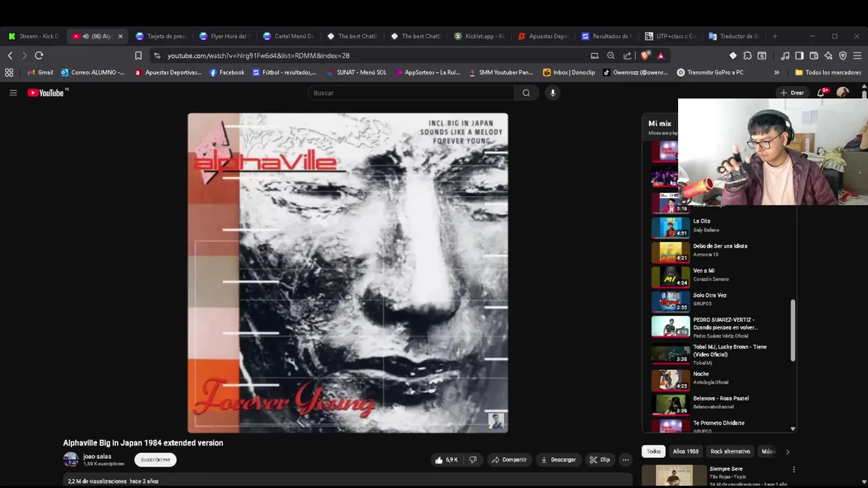Open Todos los marcadores folder
Viewport: 868px width, 488px height.
pyautogui.click(x=827, y=73)
